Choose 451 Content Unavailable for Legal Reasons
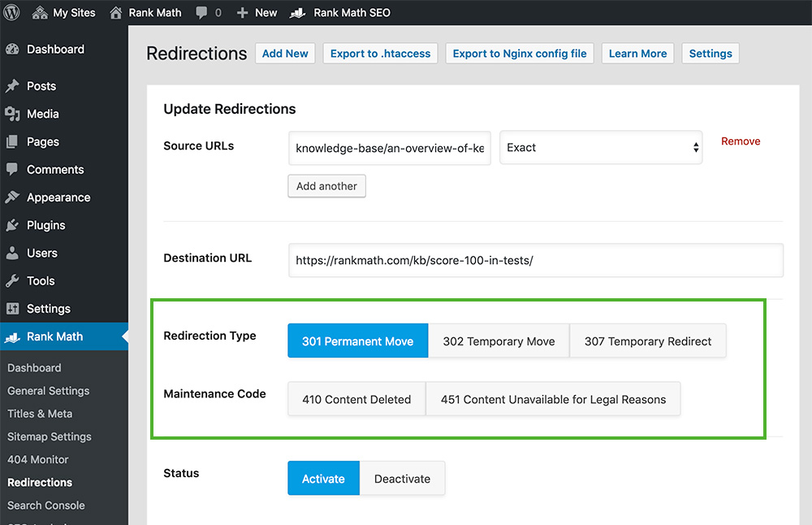 point(553,399)
